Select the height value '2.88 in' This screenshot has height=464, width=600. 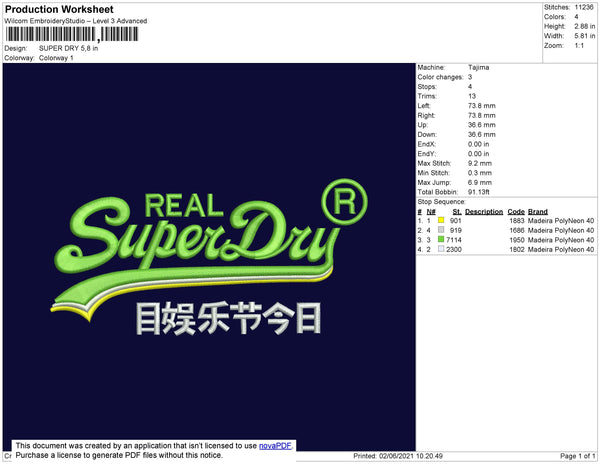click(x=585, y=26)
